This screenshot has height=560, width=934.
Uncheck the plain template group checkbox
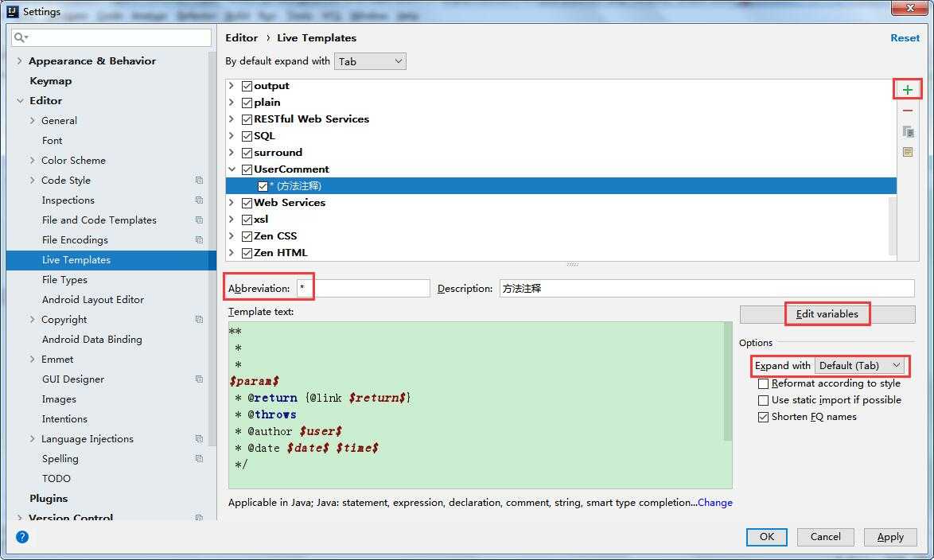coord(247,103)
